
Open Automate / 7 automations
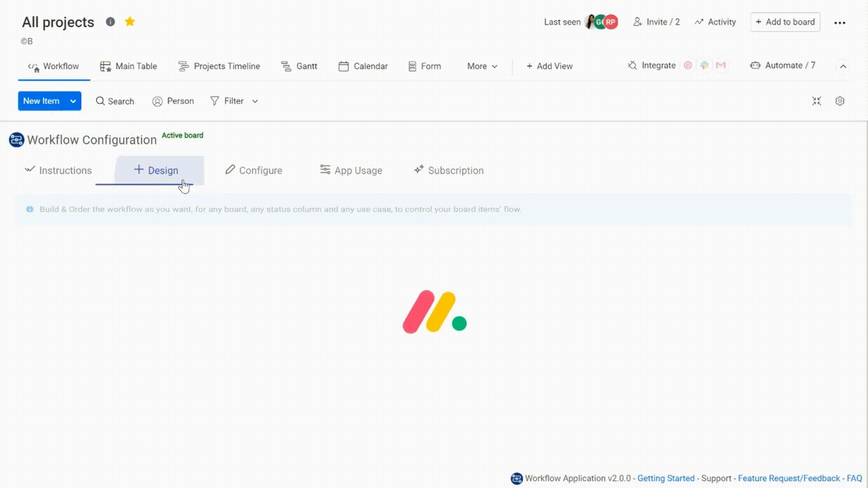(783, 66)
